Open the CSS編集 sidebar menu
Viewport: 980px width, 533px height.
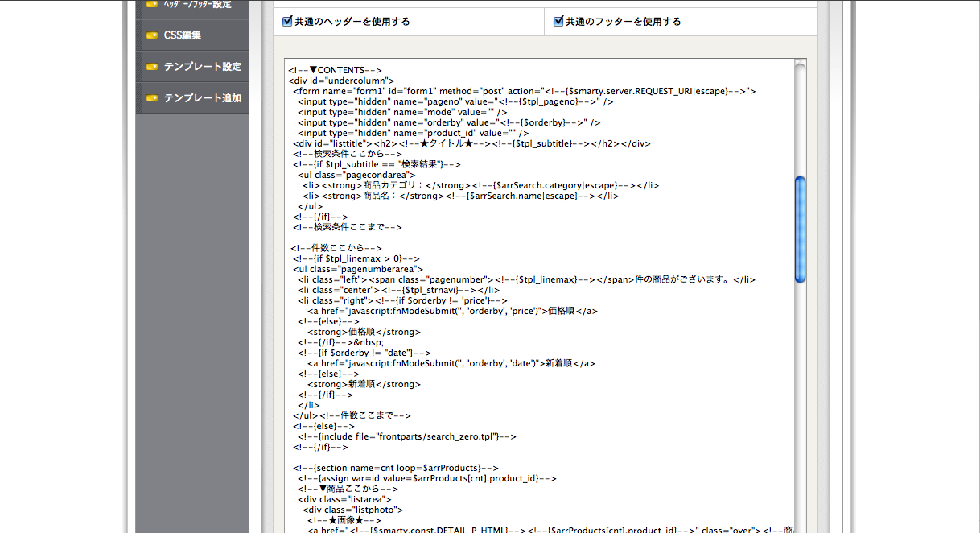pos(182,35)
